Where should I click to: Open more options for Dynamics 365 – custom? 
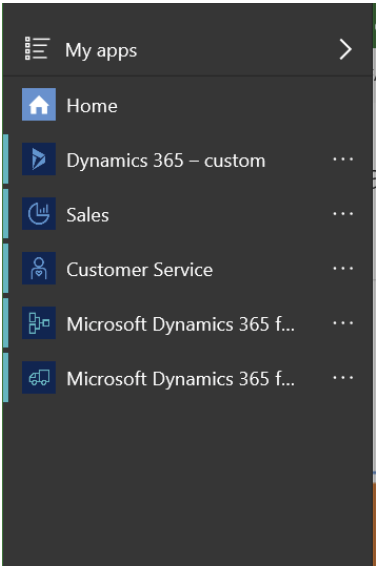[343, 159]
